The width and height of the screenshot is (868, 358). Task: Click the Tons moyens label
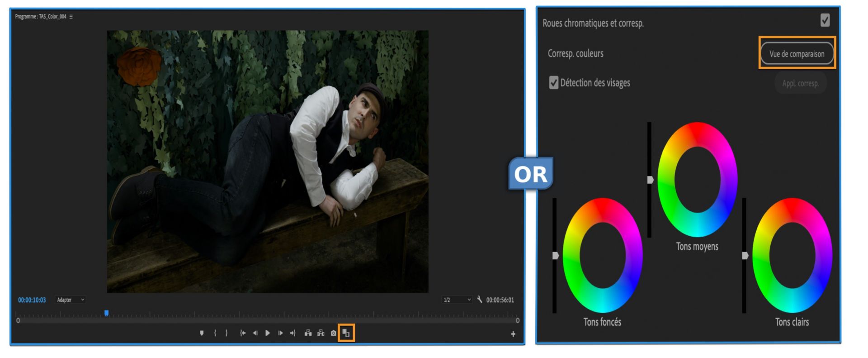click(x=697, y=247)
